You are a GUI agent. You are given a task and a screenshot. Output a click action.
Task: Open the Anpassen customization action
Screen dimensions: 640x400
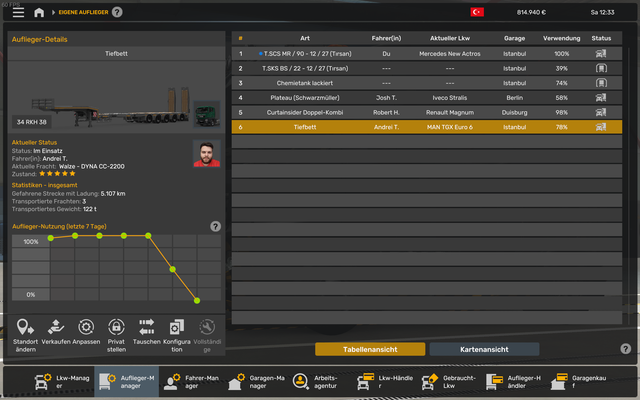[x=86, y=332]
